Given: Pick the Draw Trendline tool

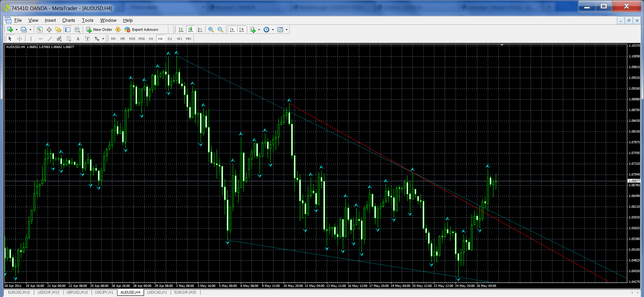Looking at the screenshot, I should pos(50,39).
